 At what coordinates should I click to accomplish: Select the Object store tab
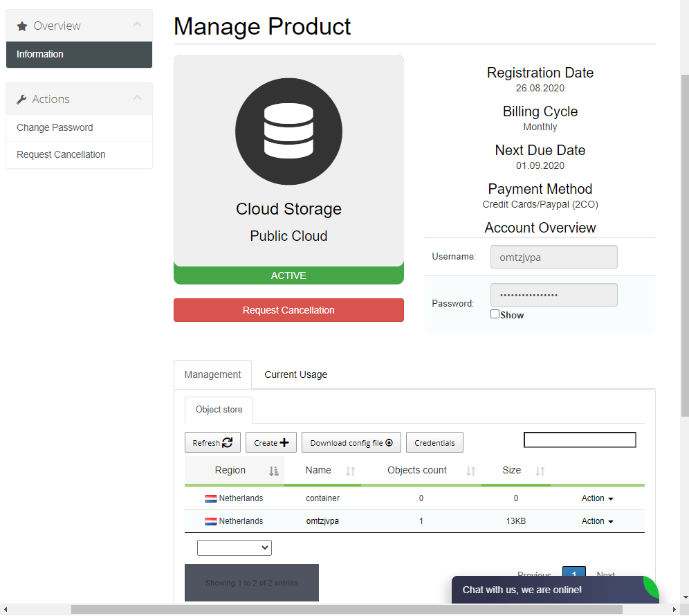(x=219, y=410)
